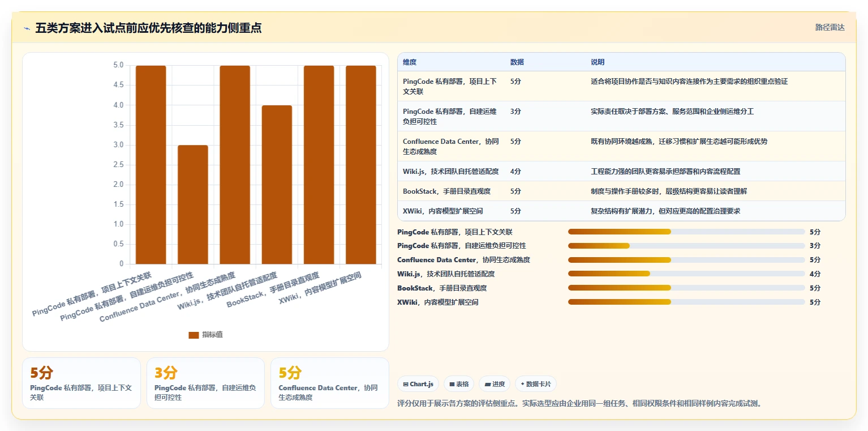Viewport: 868px width, 431px height.
Task: Click the progress bar for PingCode 项目上下文关联
Action: click(686, 232)
